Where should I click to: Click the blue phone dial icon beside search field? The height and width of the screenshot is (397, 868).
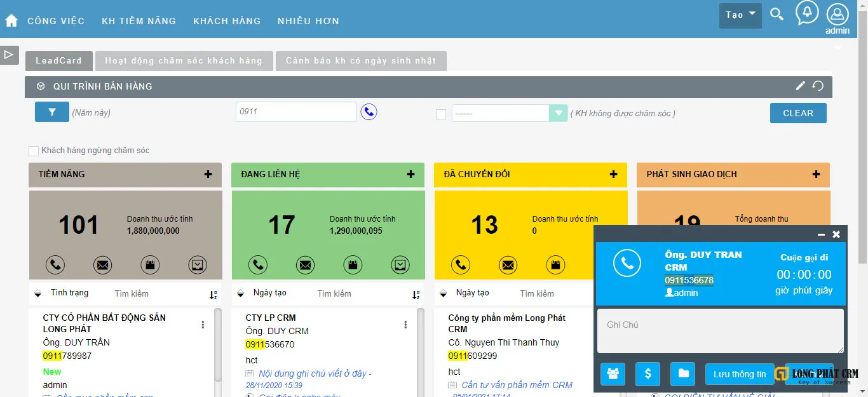click(x=369, y=112)
